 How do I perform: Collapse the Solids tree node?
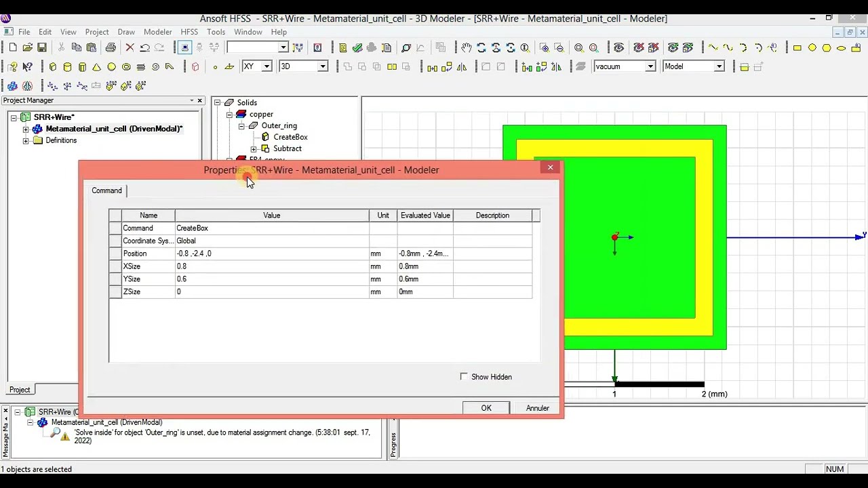218,103
